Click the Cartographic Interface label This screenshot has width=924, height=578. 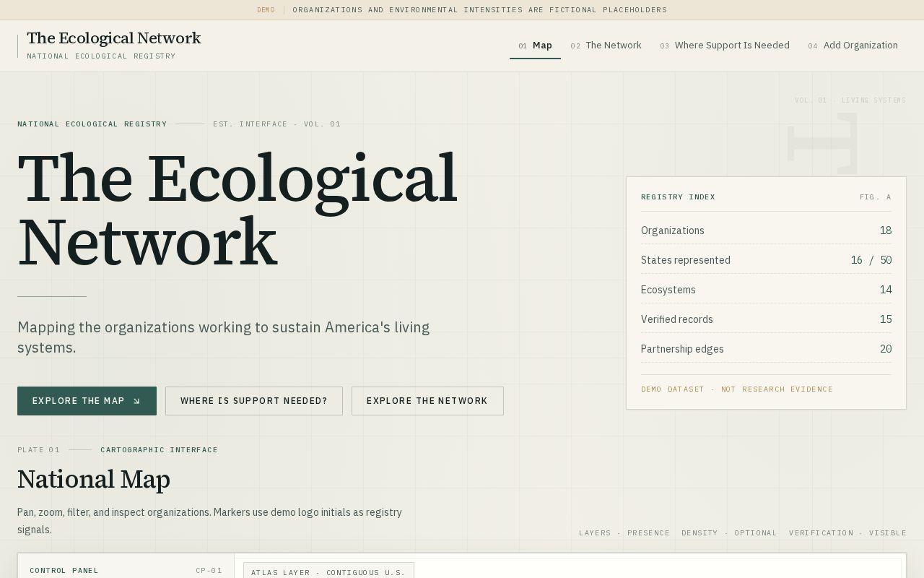159,449
